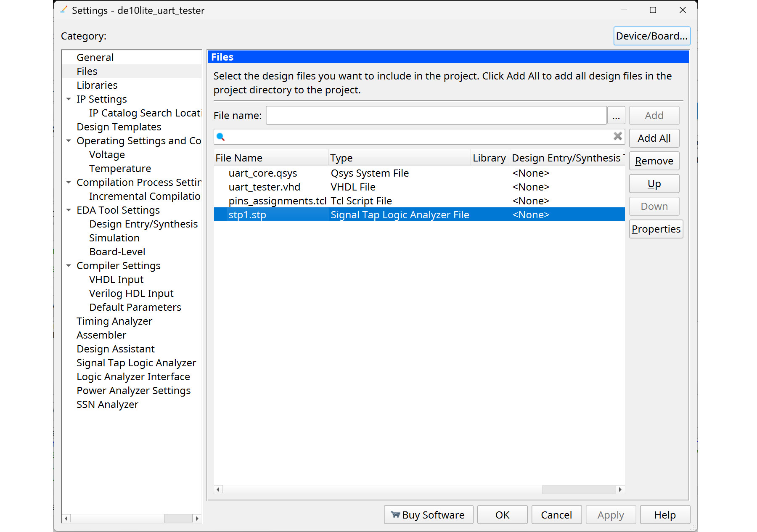
Task: Clear the file search with the X icon
Action: pyautogui.click(x=617, y=136)
